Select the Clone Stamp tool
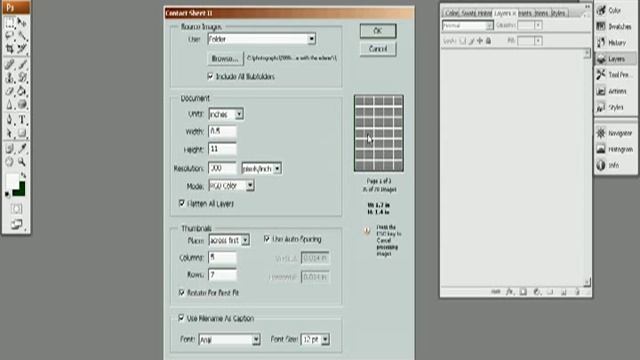The image size is (640, 360). tap(10, 78)
